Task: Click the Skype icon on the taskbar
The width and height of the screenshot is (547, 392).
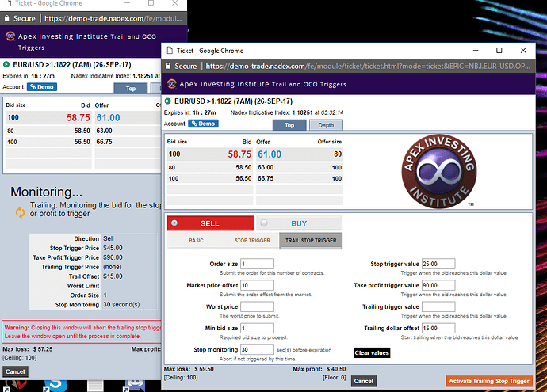Action: [x=55, y=385]
